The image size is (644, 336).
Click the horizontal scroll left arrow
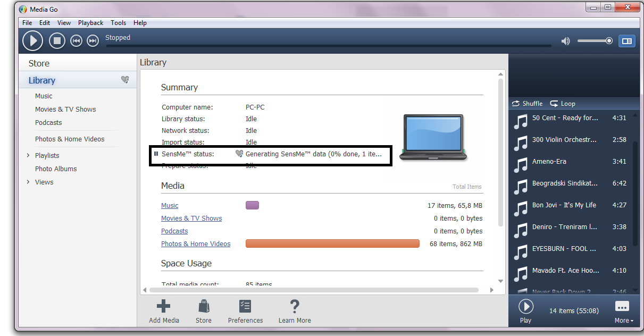(145, 290)
